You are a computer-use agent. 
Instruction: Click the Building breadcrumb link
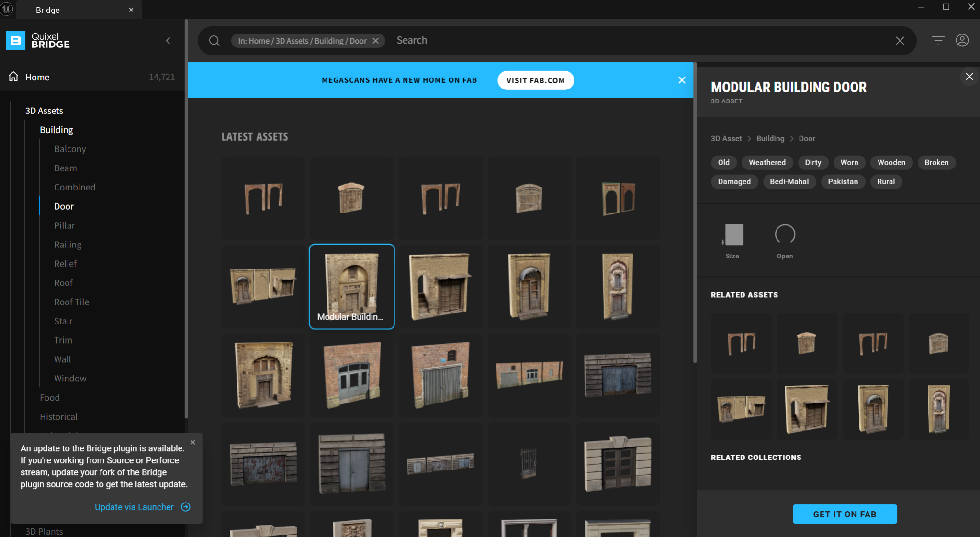[x=770, y=138]
